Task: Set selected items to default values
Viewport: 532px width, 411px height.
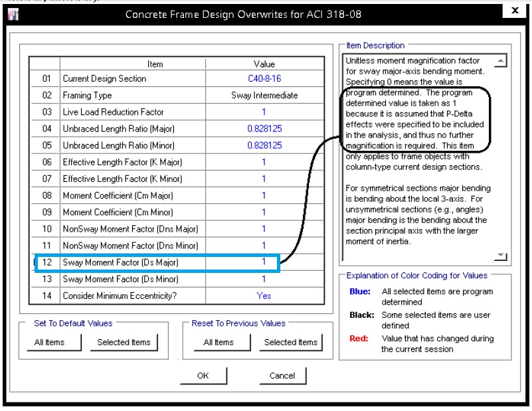Action: 124,342
